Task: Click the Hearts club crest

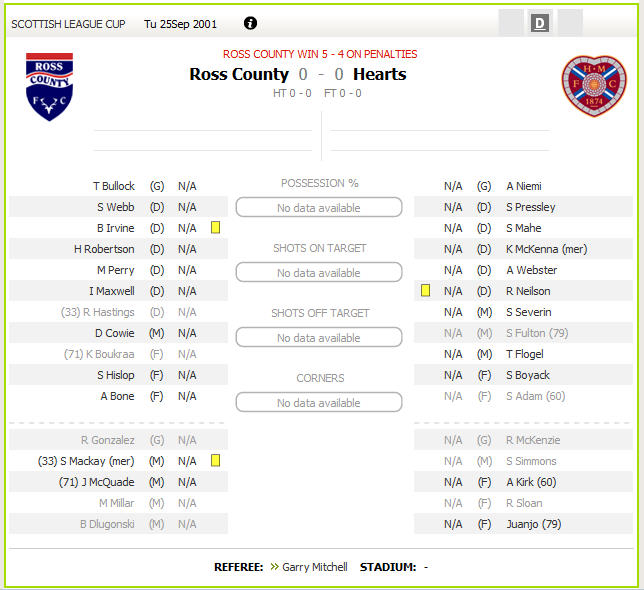Action: point(594,86)
